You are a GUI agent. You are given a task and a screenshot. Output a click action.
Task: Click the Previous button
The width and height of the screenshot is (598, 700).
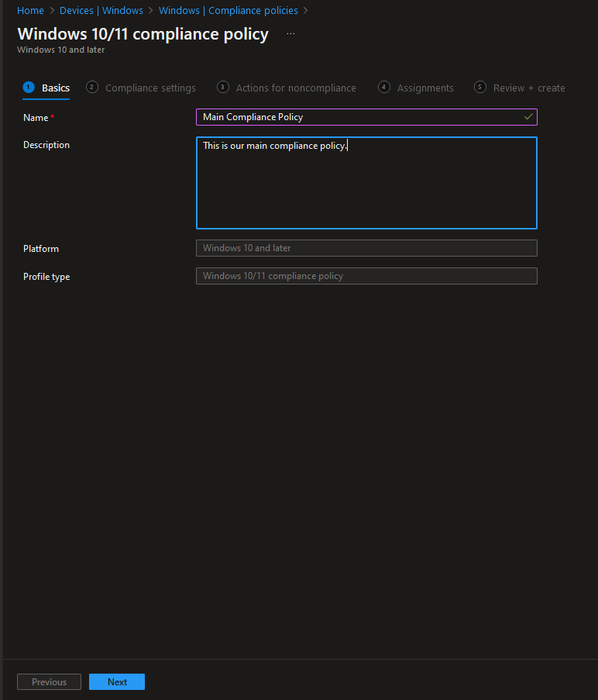pyautogui.click(x=49, y=681)
